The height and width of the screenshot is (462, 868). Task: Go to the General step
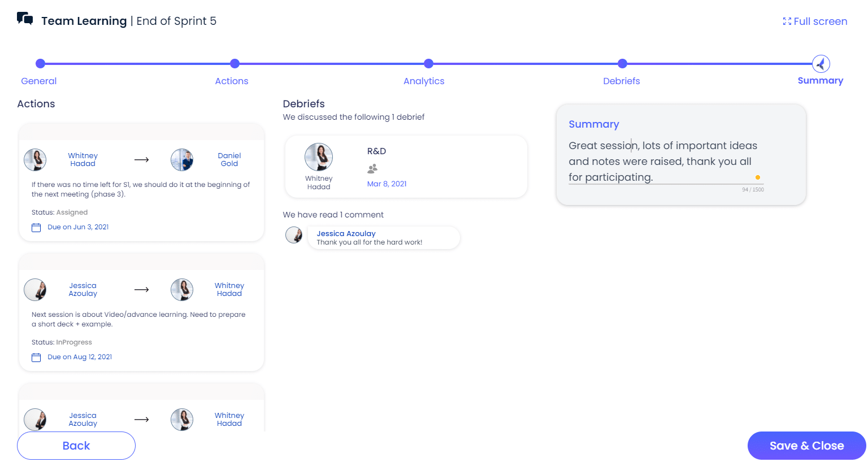pyautogui.click(x=39, y=81)
